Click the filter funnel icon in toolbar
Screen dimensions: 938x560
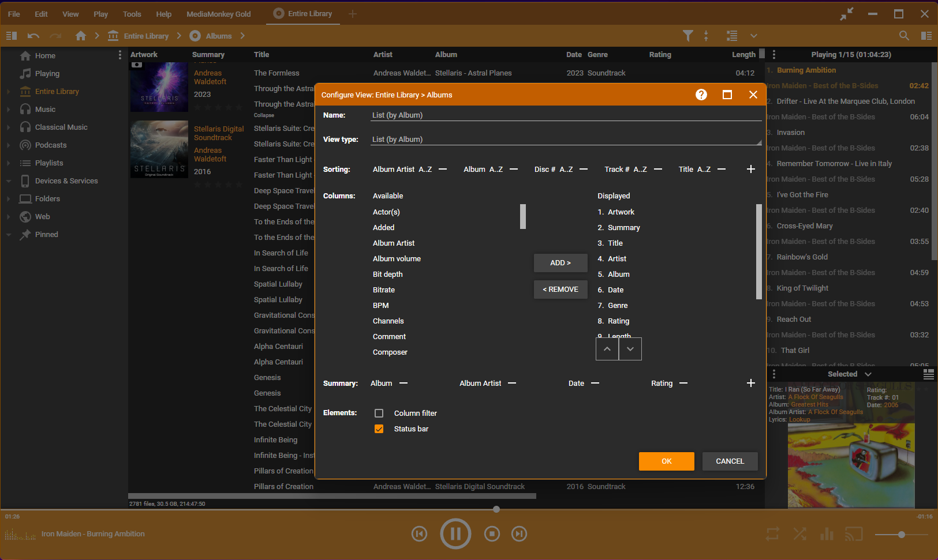coord(688,36)
